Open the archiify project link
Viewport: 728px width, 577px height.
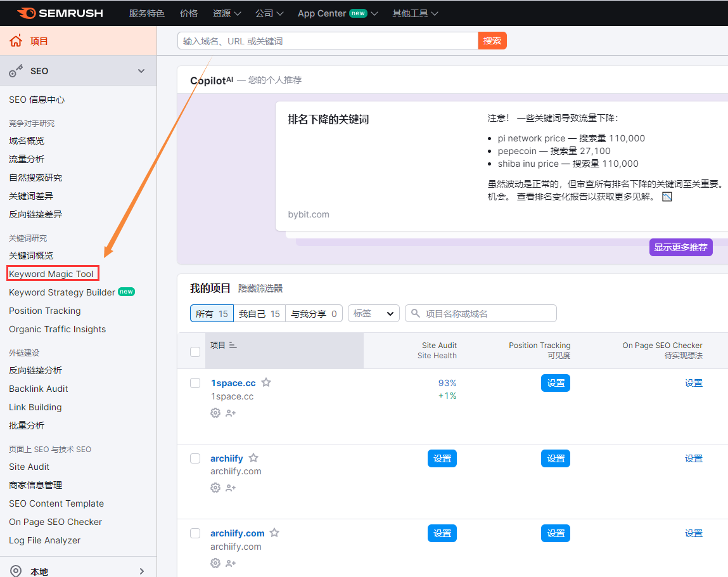click(227, 458)
